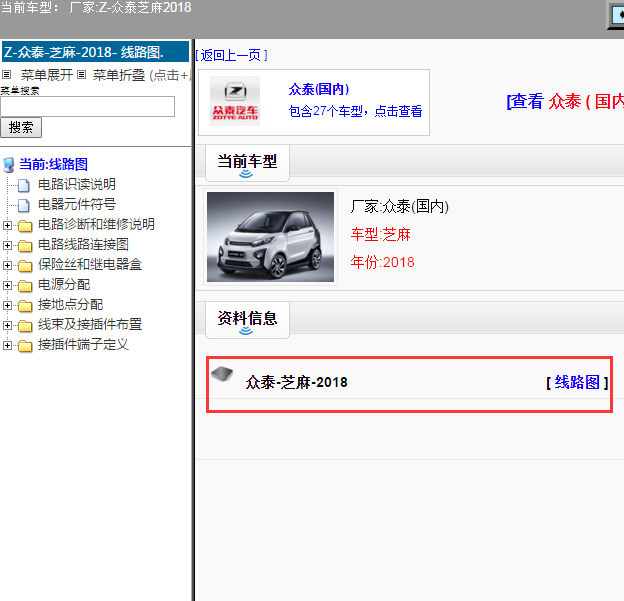Select the 资料信息 tab header

pyautogui.click(x=247, y=320)
